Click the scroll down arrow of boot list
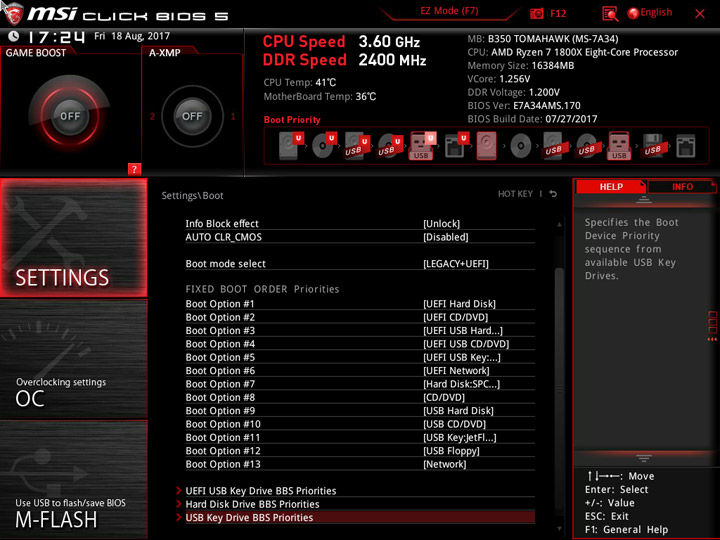The image size is (720, 540). [559, 529]
